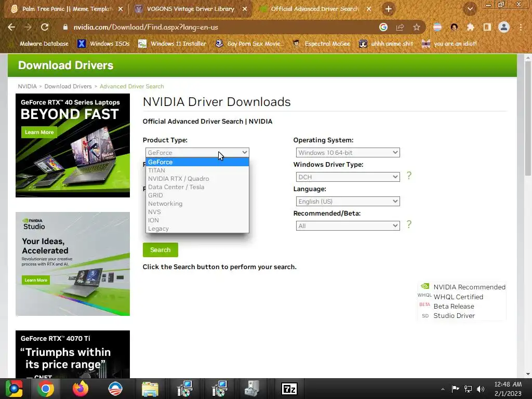Open the Download Drivers breadcrumb link
532x399 pixels.
[68, 87]
